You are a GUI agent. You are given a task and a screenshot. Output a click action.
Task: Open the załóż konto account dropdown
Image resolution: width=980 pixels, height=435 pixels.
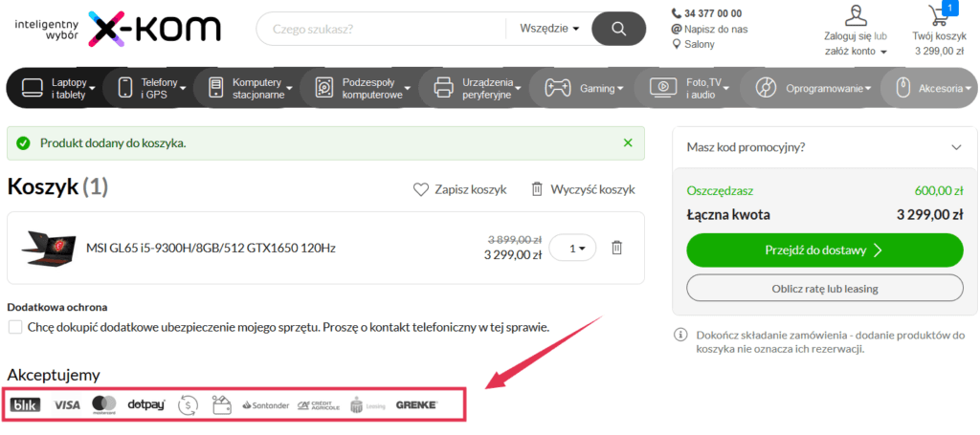pyautogui.click(x=856, y=52)
